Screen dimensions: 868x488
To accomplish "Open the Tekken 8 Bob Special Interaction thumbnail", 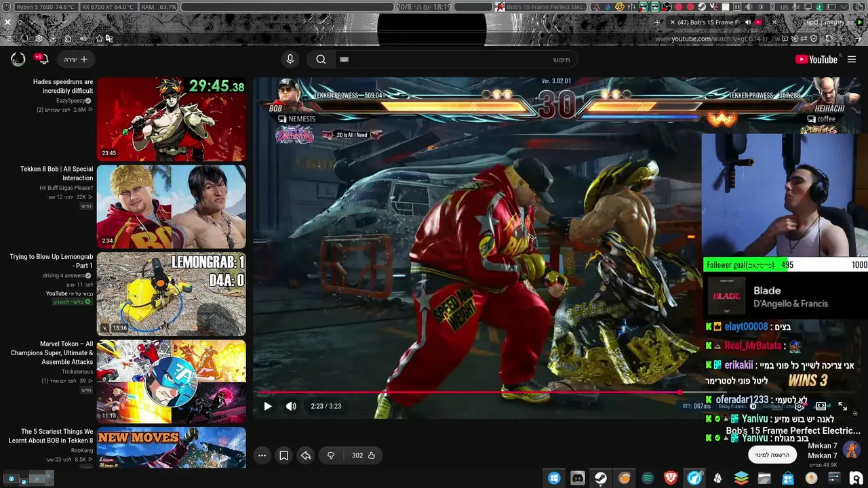I will tap(172, 207).
